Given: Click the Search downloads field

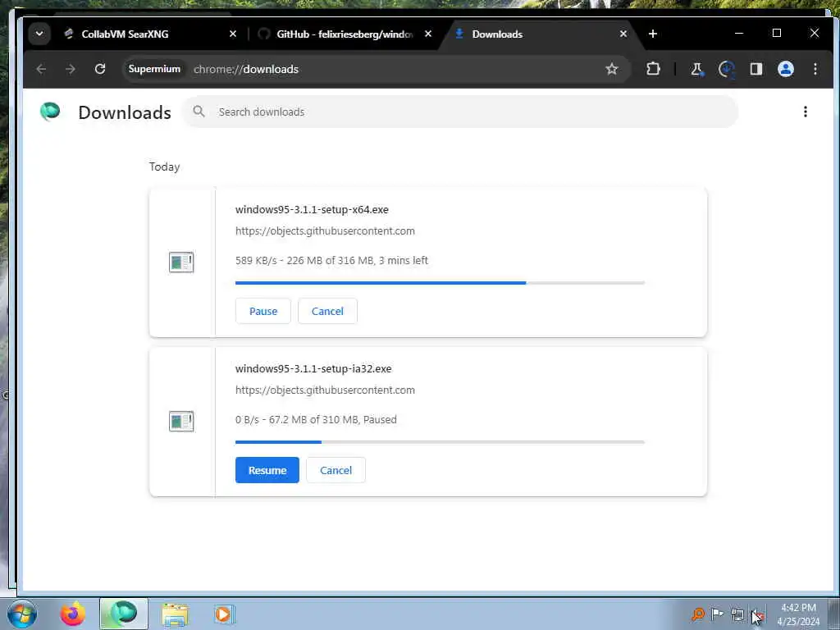Looking at the screenshot, I should (460, 112).
